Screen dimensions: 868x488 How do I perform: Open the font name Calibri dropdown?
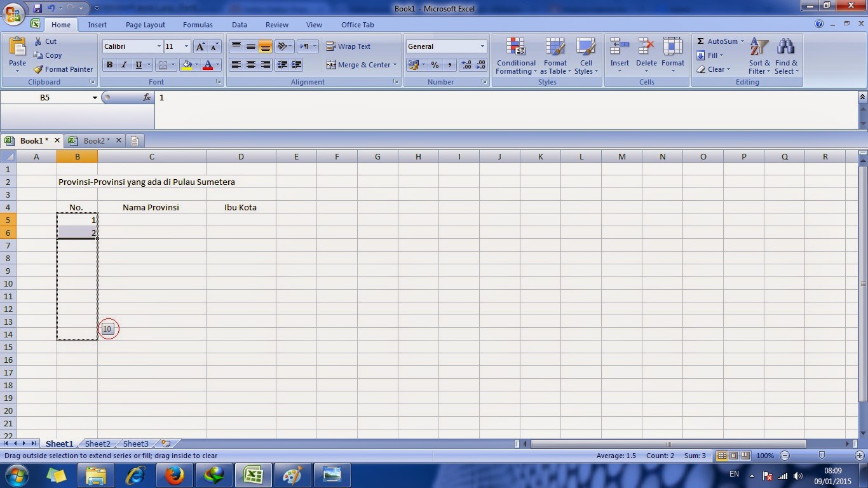coord(159,46)
